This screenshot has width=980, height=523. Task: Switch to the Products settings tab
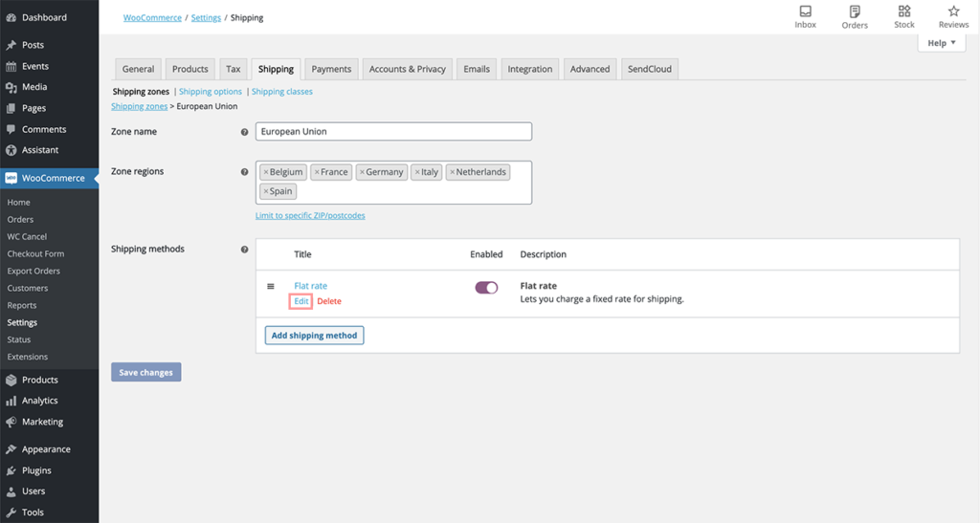190,69
